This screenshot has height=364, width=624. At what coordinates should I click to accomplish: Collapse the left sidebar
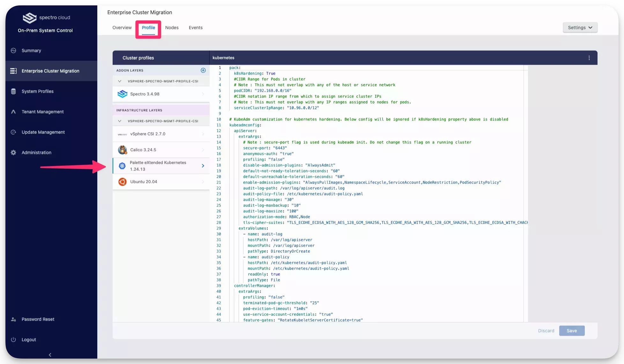(50, 354)
